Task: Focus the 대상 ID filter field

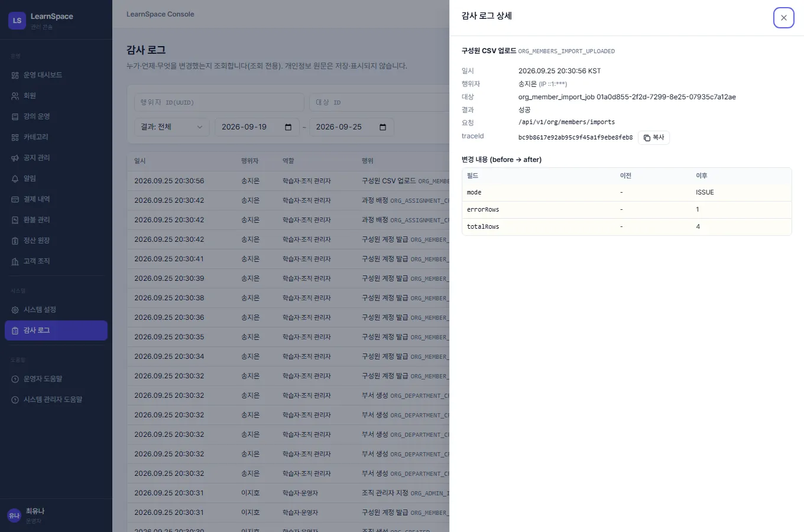Action: tap(379, 102)
